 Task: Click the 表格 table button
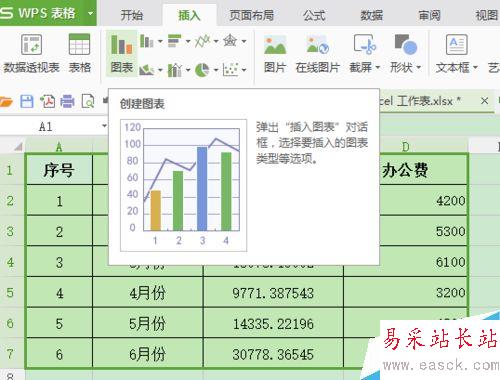point(79,53)
